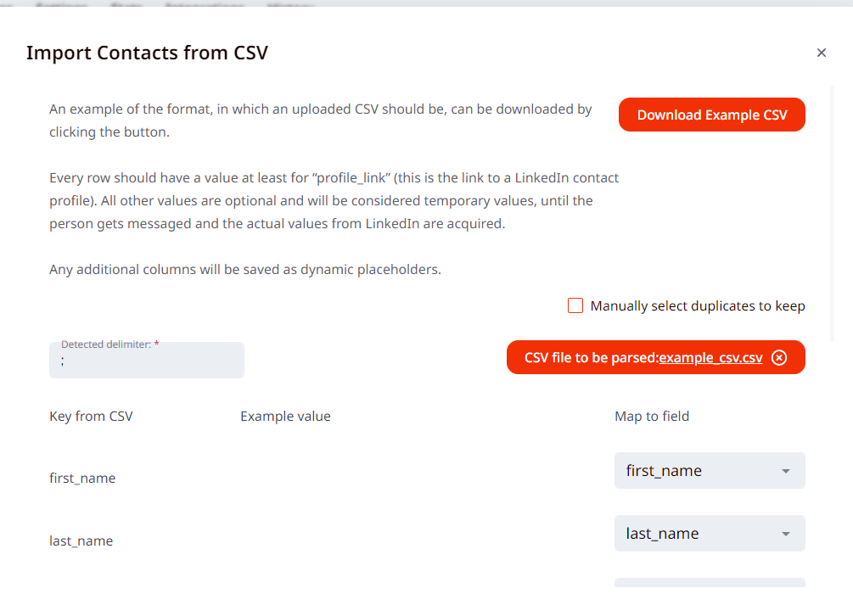This screenshot has height=616, width=853.
Task: Click the Map to field column header
Action: tap(651, 416)
